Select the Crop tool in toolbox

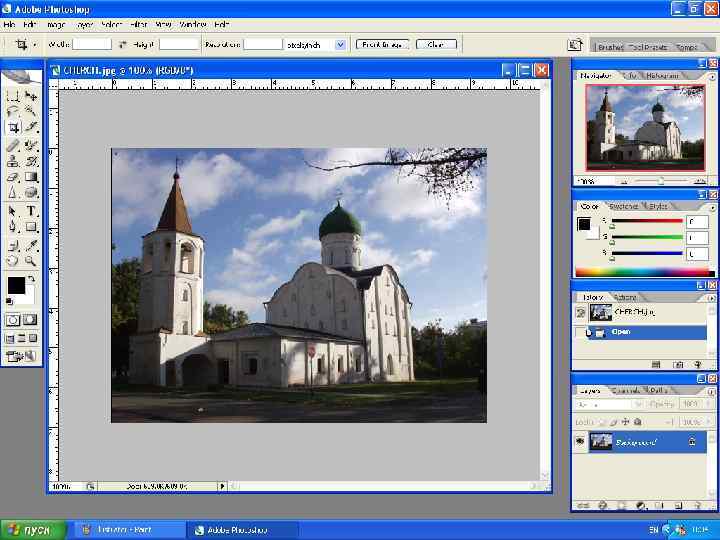click(13, 127)
